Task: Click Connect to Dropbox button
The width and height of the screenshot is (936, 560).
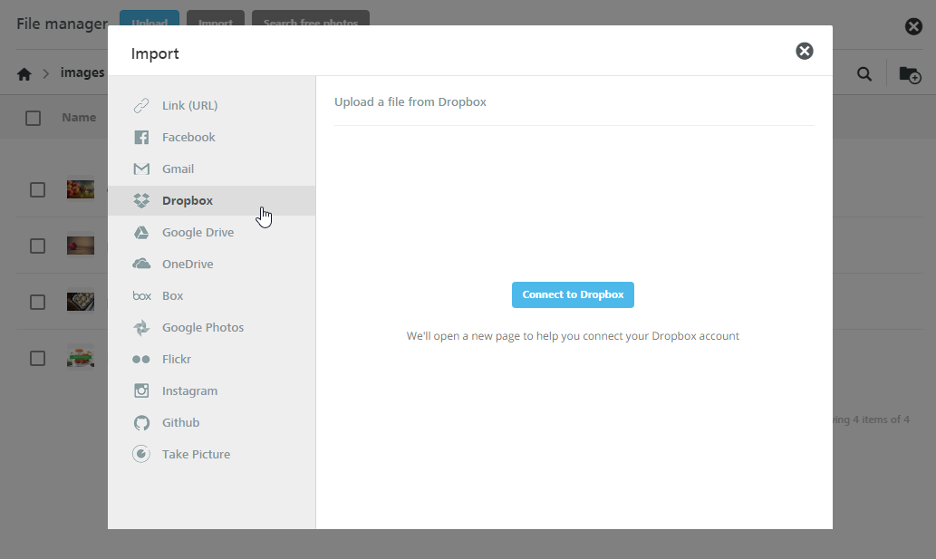Action: (572, 295)
